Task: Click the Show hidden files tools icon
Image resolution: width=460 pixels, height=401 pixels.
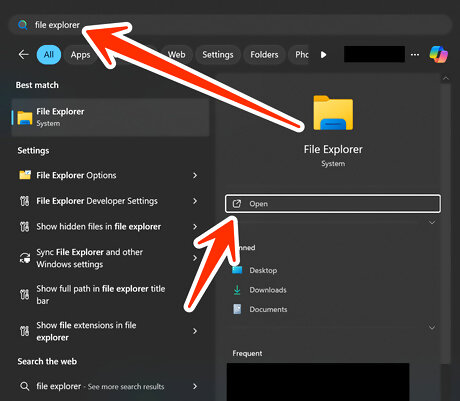Action: tap(25, 227)
